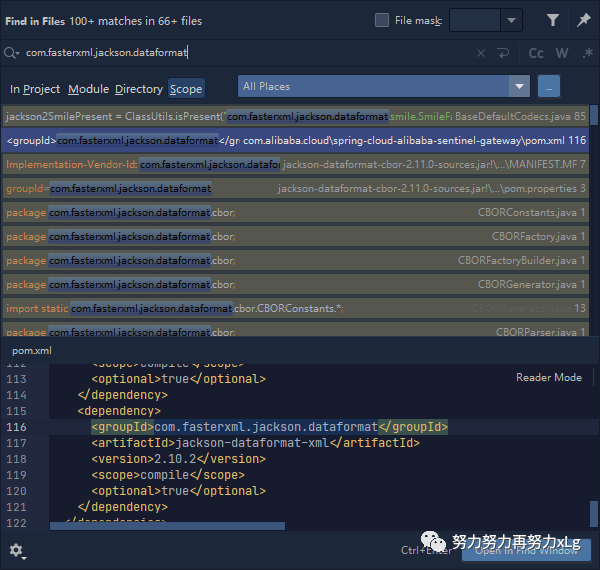The height and width of the screenshot is (570, 600).
Task: Enable the File mask checkbox
Action: (x=382, y=20)
